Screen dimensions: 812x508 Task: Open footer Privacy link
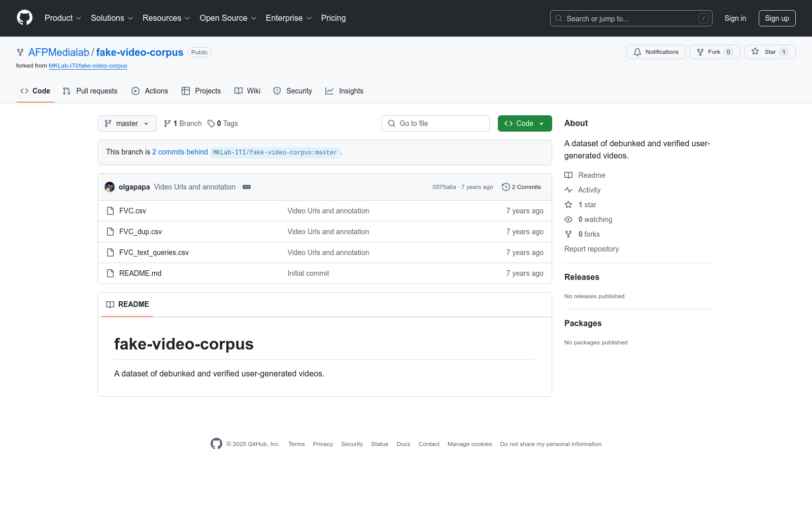323,444
